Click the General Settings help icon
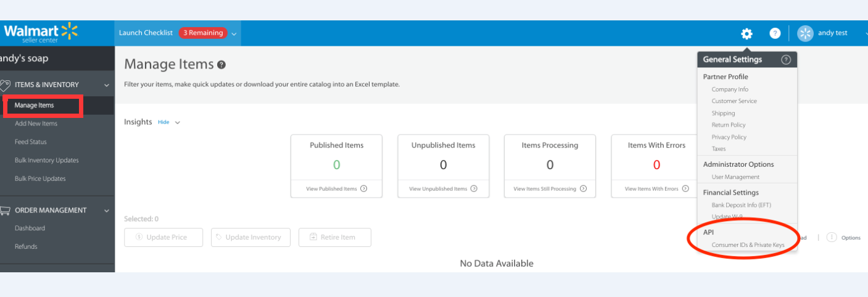Viewport: 868px width, 297px height. pyautogui.click(x=785, y=60)
